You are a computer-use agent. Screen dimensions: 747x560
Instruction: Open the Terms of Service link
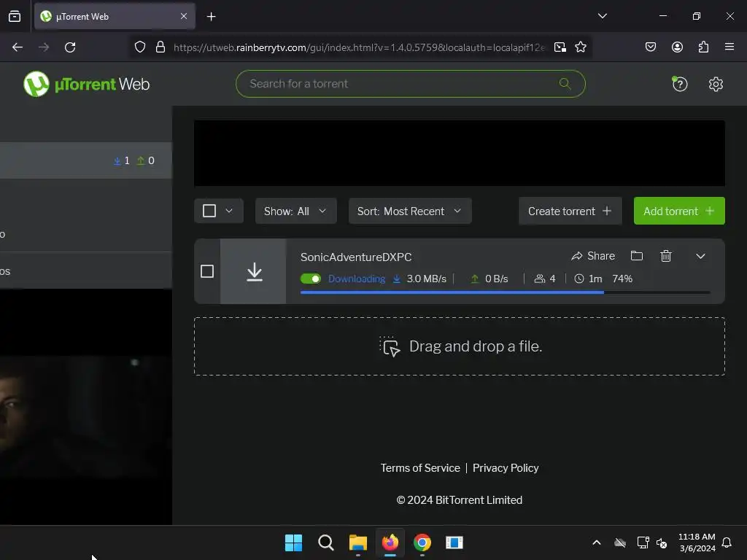419,468
